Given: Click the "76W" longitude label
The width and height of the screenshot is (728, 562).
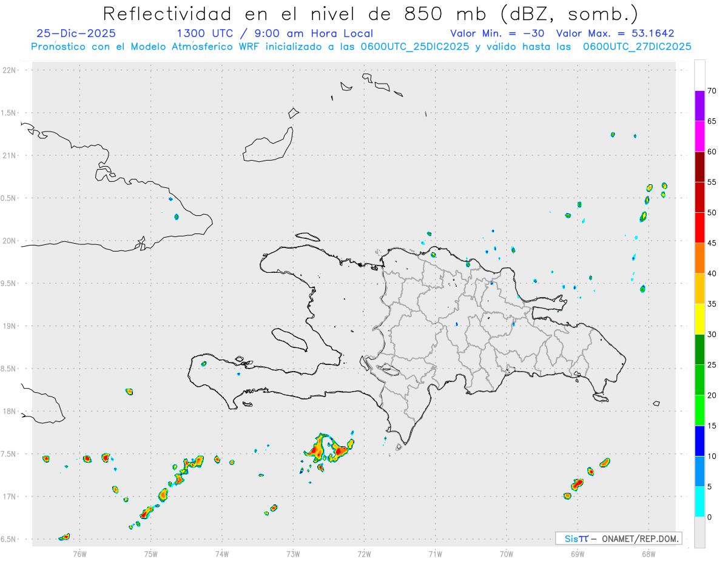Looking at the screenshot, I should [x=79, y=554].
